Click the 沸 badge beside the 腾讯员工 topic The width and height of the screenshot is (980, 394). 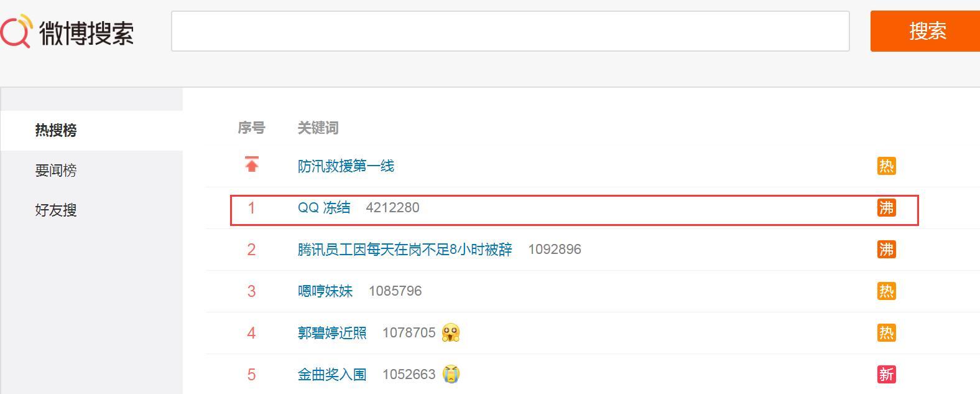pyautogui.click(x=886, y=250)
